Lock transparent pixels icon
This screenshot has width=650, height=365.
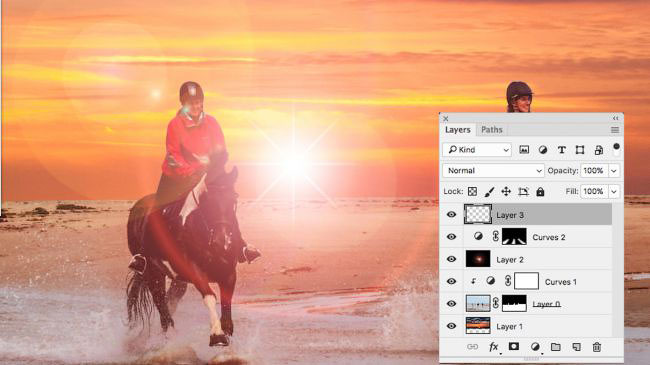coord(472,191)
